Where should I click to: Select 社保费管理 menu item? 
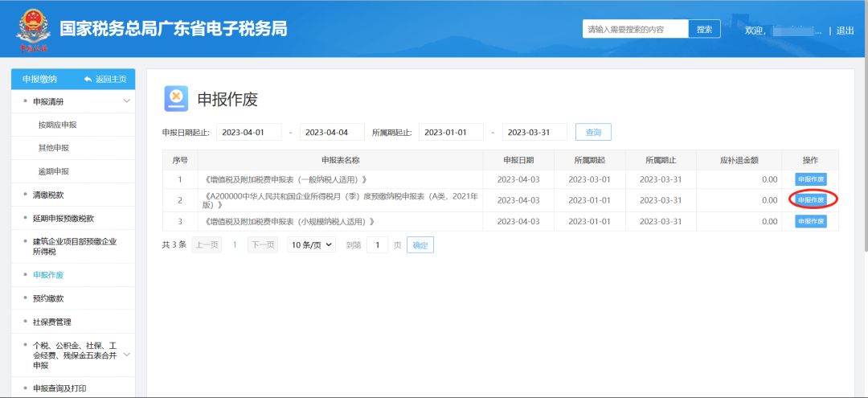pyautogui.click(x=52, y=322)
